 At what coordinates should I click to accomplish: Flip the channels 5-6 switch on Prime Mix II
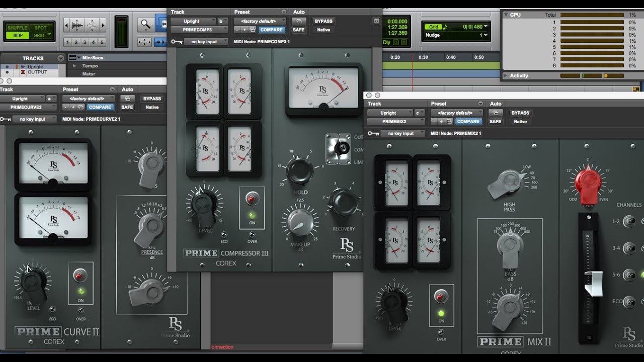(628, 275)
